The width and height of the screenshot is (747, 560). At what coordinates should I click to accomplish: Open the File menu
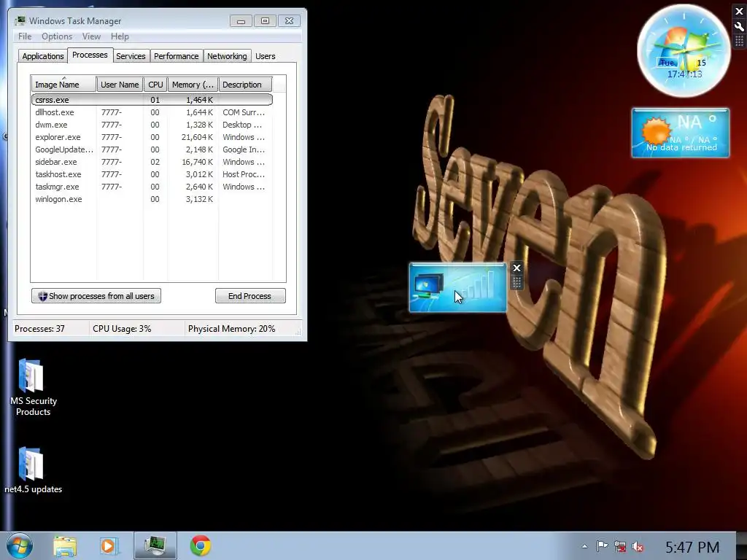[25, 36]
